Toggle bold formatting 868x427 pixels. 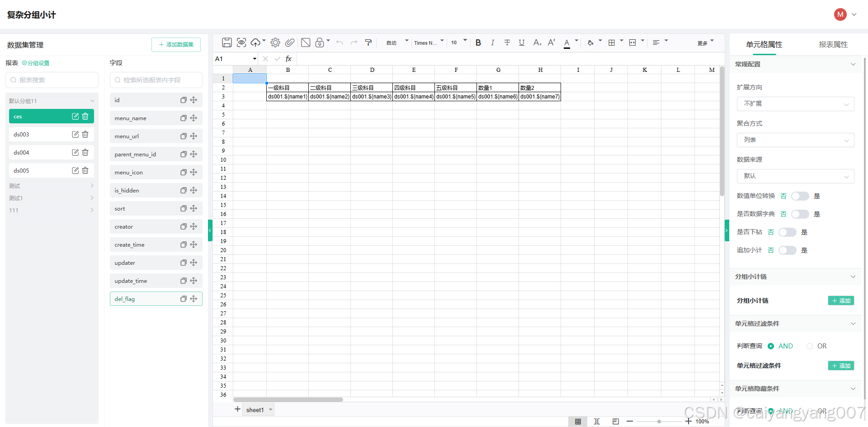[x=478, y=42]
